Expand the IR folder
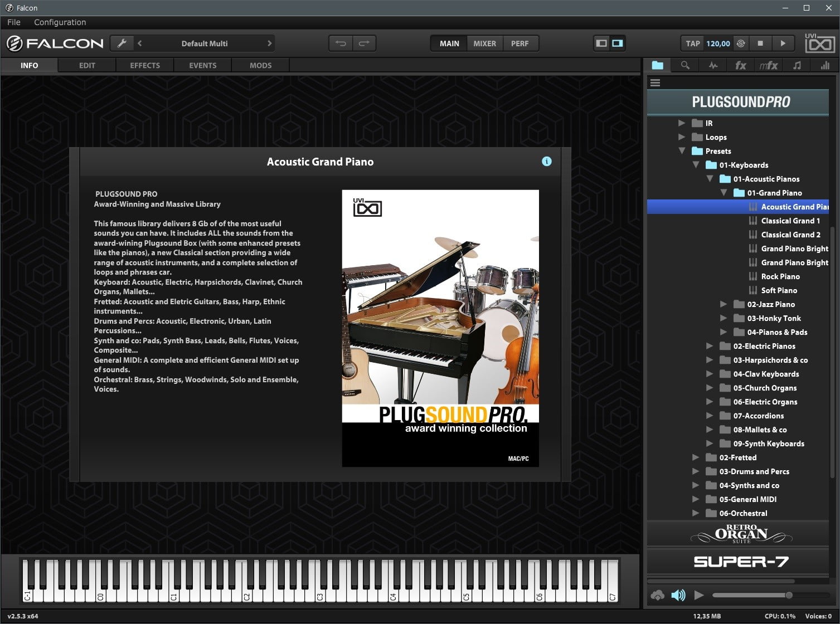 pyautogui.click(x=681, y=123)
